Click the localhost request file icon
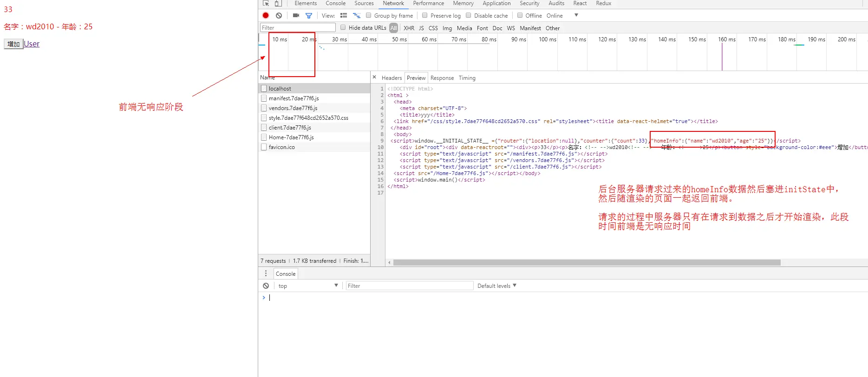 [264, 88]
